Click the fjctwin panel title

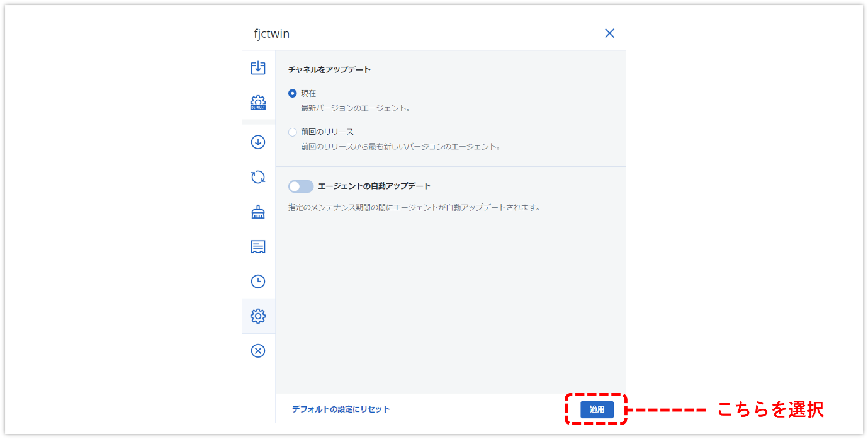click(x=272, y=34)
